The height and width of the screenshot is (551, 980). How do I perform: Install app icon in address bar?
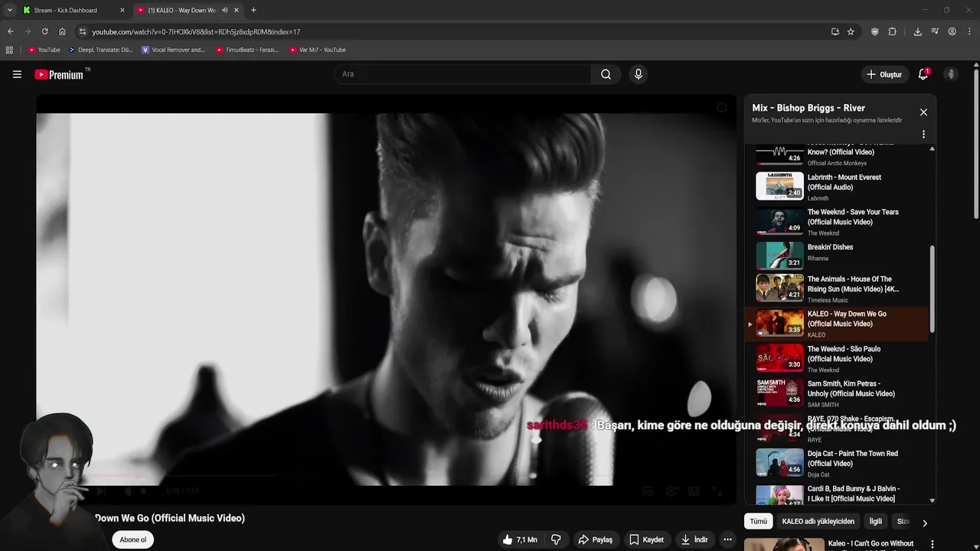(x=835, y=31)
